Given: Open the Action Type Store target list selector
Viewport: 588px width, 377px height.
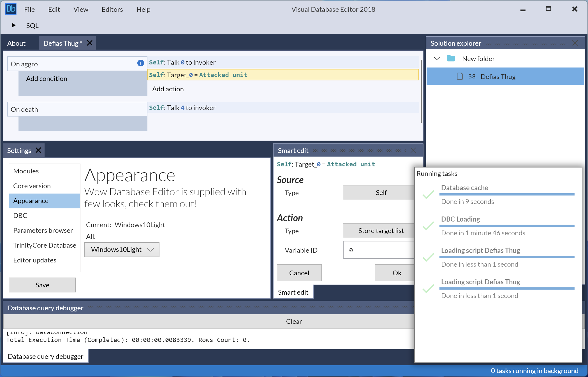Looking at the screenshot, I should pos(381,231).
